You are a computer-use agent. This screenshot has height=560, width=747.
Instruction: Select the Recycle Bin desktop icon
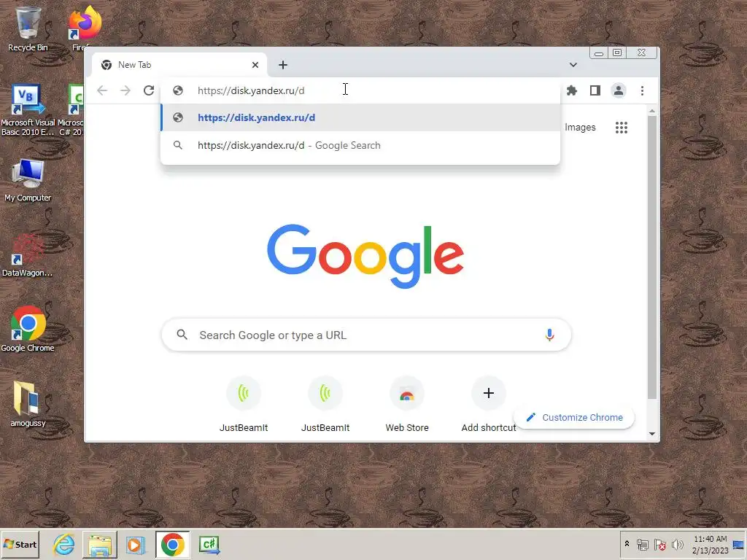click(28, 28)
